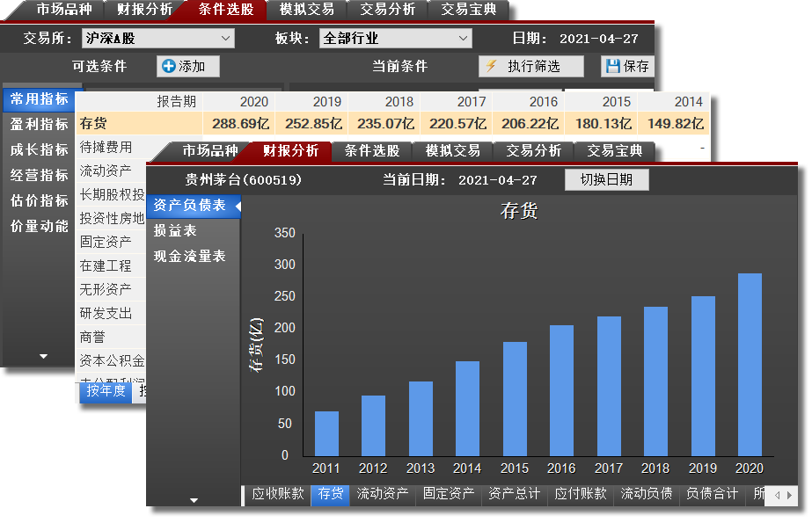
Task: Click the floppy disk save icon
Action: coord(612,66)
